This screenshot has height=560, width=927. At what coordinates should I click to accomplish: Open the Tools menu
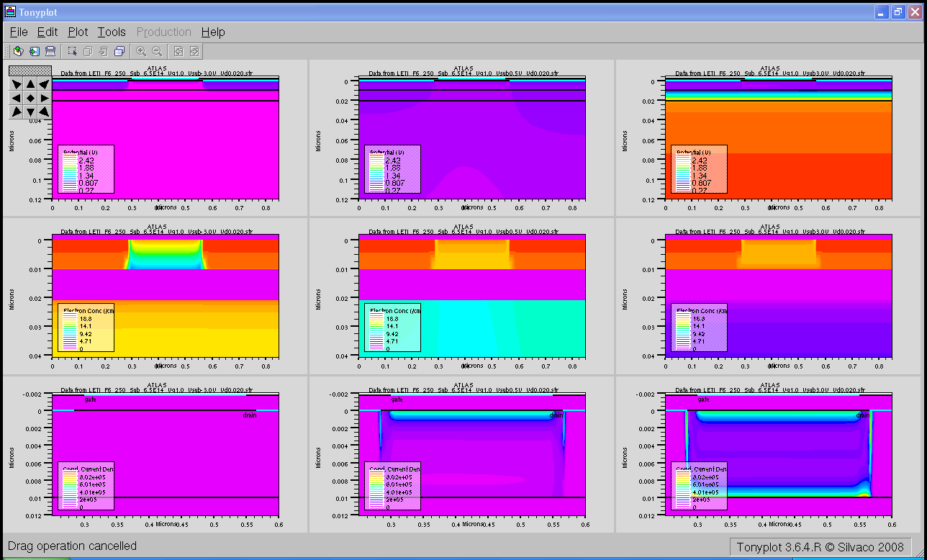tap(112, 32)
